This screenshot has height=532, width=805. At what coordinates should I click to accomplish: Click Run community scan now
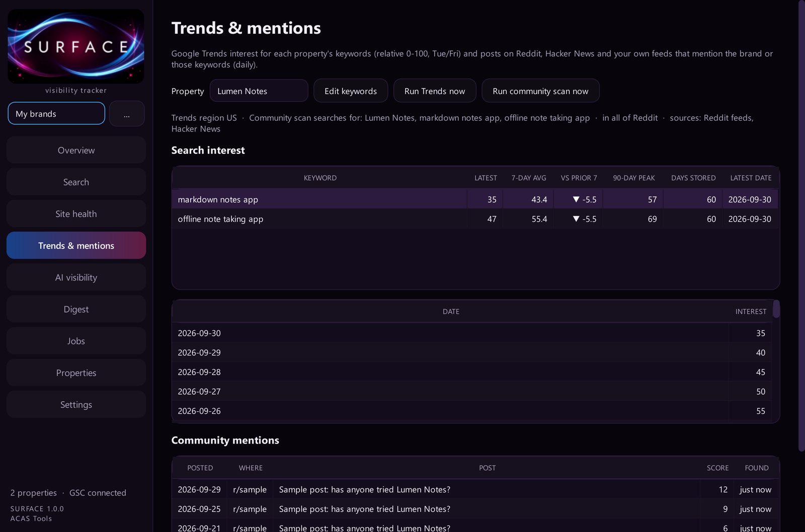pyautogui.click(x=540, y=91)
